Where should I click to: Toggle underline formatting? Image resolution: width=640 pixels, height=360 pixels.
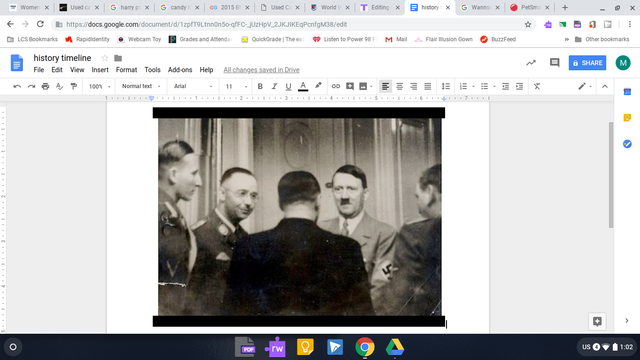(x=288, y=86)
